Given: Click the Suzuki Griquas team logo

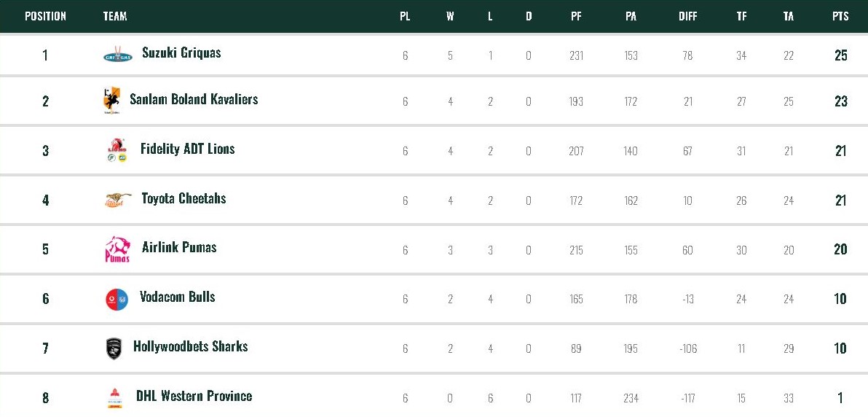Looking at the screenshot, I should tap(117, 54).
